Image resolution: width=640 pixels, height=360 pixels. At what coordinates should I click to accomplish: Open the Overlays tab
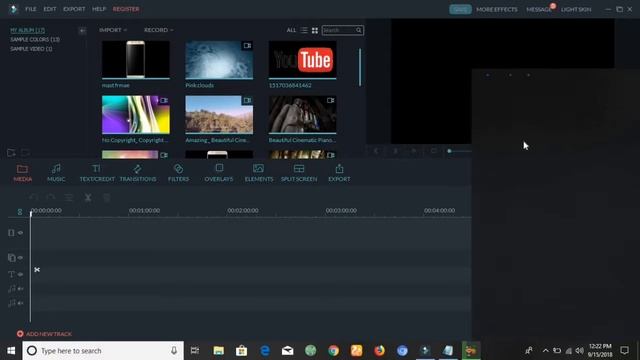click(219, 173)
